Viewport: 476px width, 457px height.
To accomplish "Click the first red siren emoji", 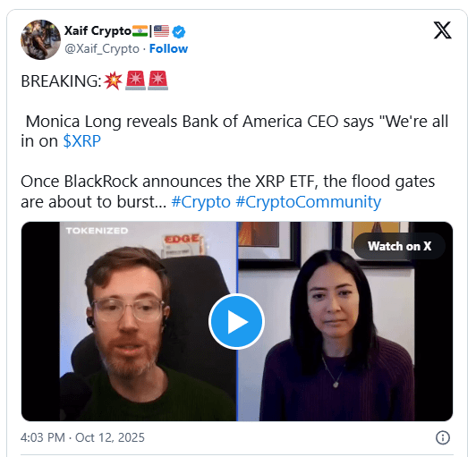I will pyautogui.click(x=135, y=80).
